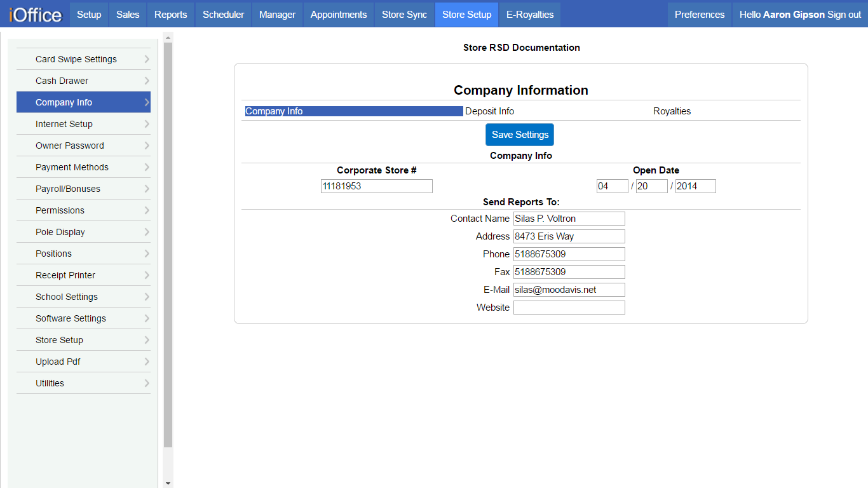Viewport: 868px width, 488px height.
Task: Focus the Fax input field
Action: pyautogui.click(x=569, y=272)
